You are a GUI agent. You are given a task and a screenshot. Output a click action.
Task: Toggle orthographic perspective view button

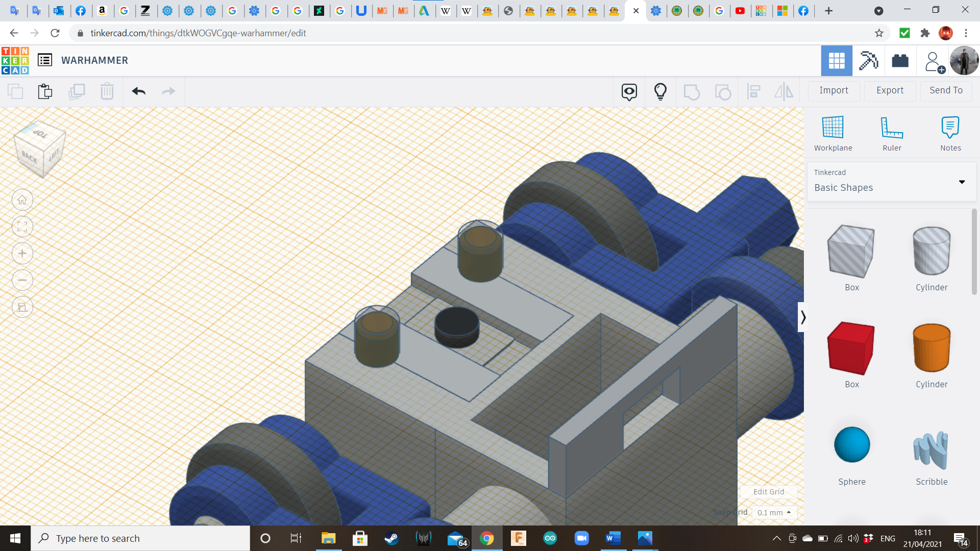click(x=22, y=307)
